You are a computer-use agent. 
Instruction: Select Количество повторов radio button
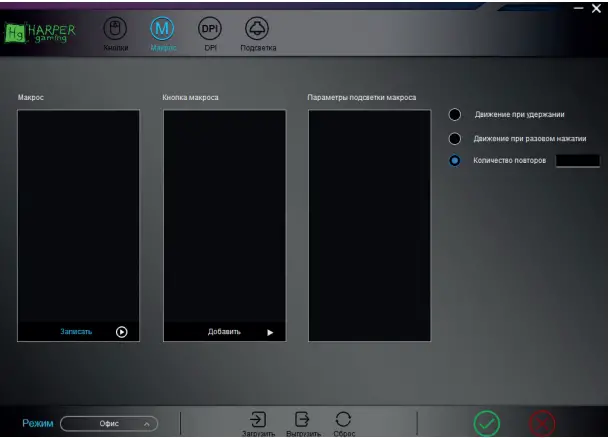click(455, 161)
